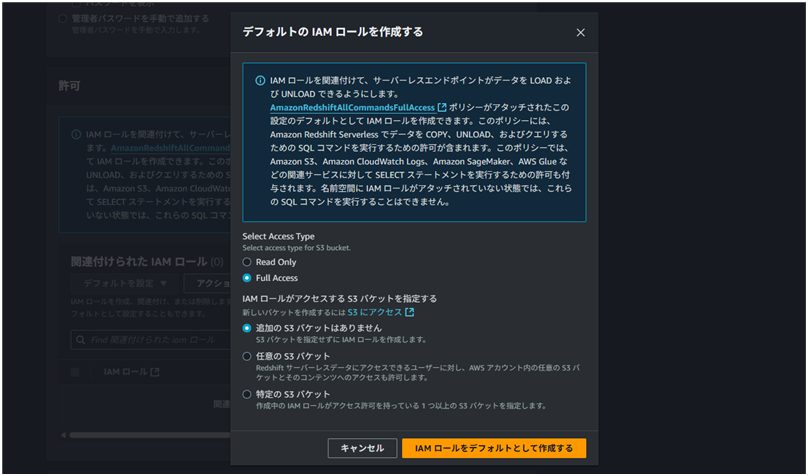This screenshot has width=808, height=476.
Task: Click the search magnifier icon in background page
Action: click(x=80, y=340)
